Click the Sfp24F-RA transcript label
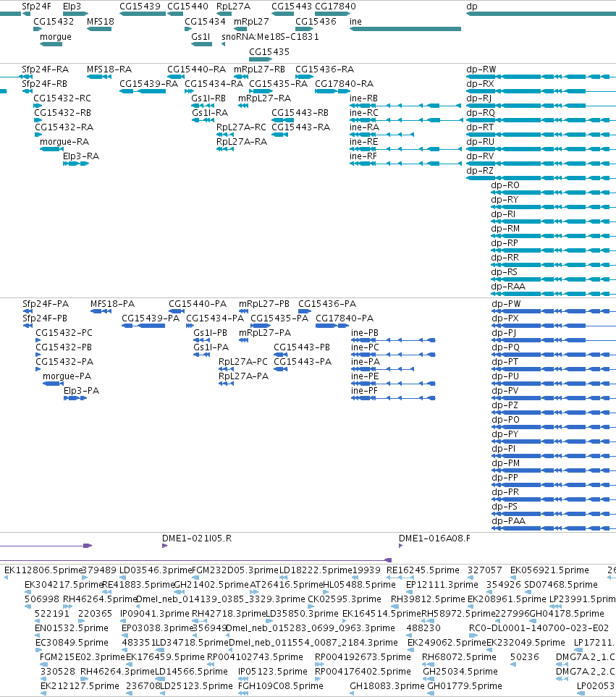 [x=46, y=69]
